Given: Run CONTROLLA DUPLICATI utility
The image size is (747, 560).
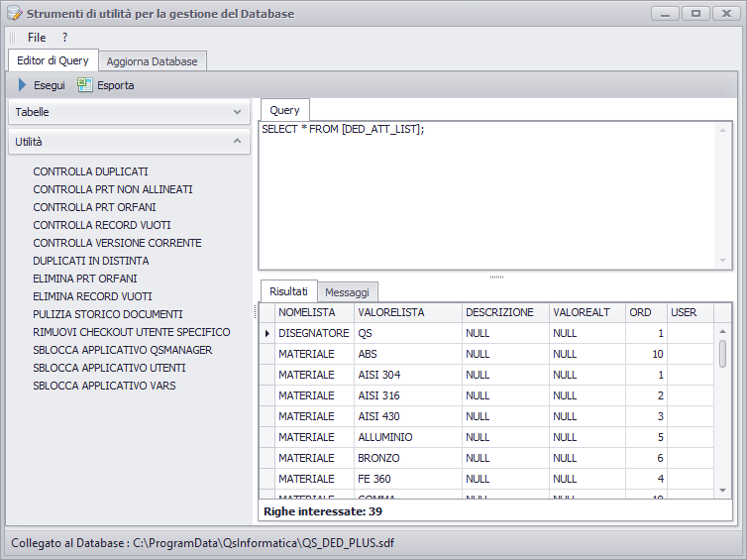Looking at the screenshot, I should [x=90, y=171].
